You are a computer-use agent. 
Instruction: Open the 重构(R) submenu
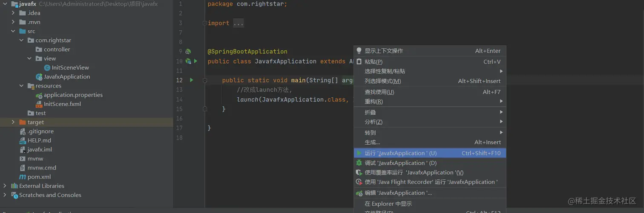[x=430, y=102]
